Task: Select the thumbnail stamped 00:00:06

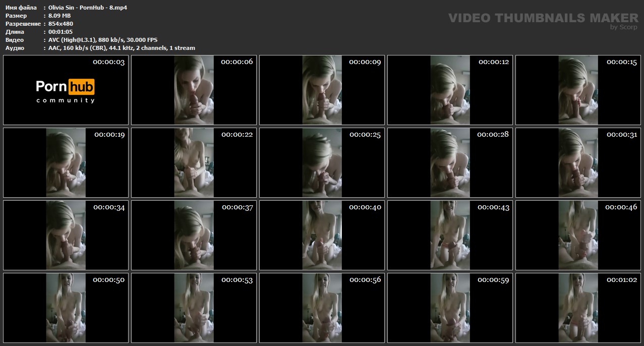Action: pyautogui.click(x=194, y=90)
